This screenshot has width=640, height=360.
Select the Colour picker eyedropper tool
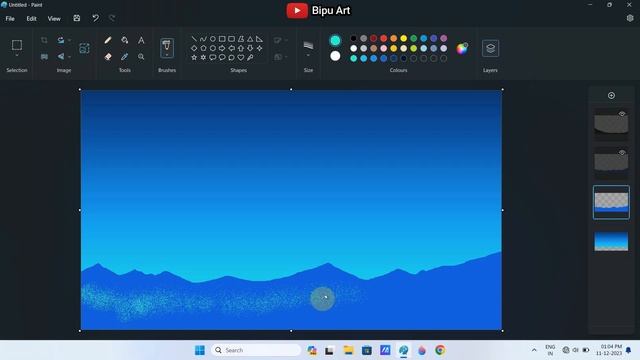124,57
